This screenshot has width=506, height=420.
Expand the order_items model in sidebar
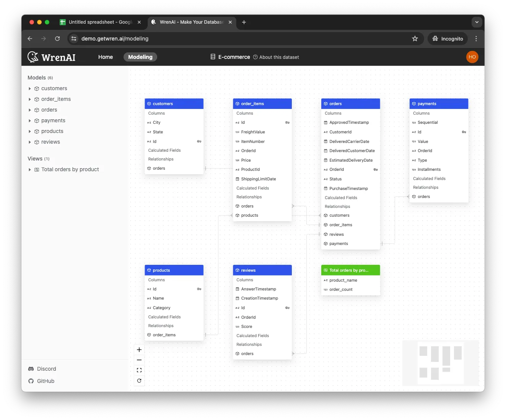pyautogui.click(x=30, y=99)
